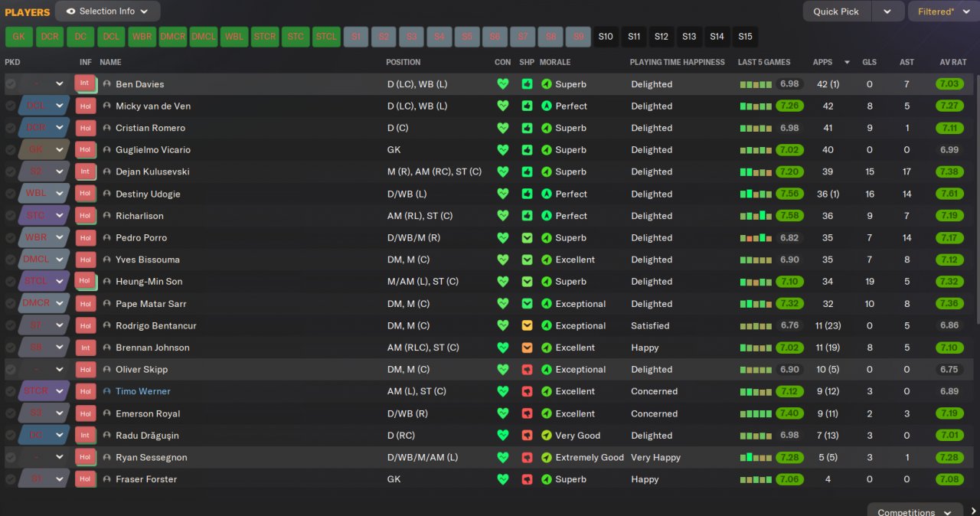Sort by the MORALE column header
Viewport: 980px width, 516px height.
(x=554, y=62)
